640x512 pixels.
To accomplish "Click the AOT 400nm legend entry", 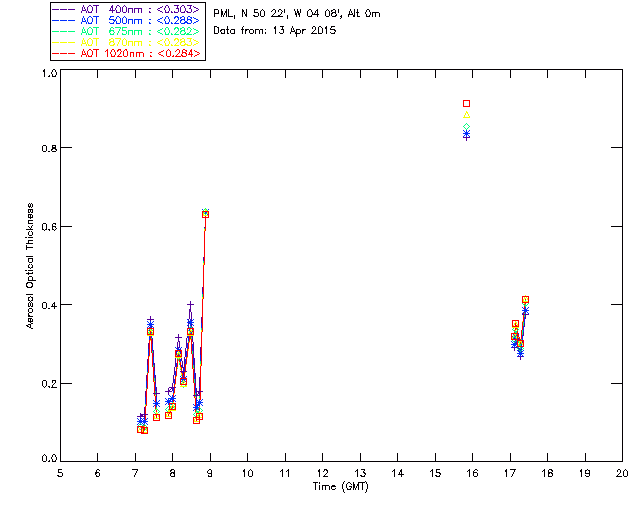I will point(126,9).
